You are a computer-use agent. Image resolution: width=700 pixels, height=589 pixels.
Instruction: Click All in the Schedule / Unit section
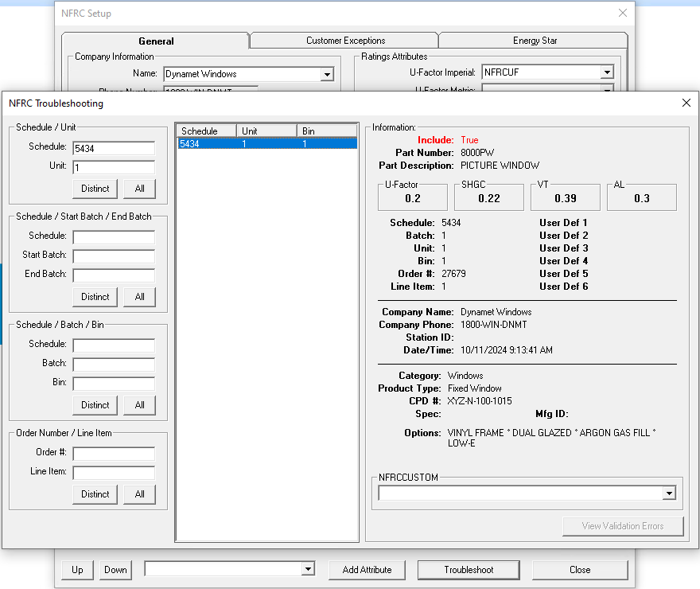139,189
